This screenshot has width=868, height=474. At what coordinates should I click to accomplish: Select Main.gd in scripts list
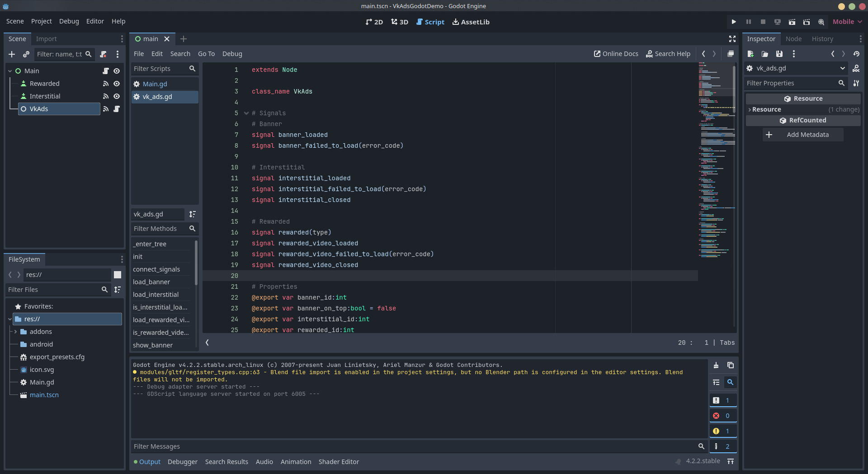click(165, 84)
